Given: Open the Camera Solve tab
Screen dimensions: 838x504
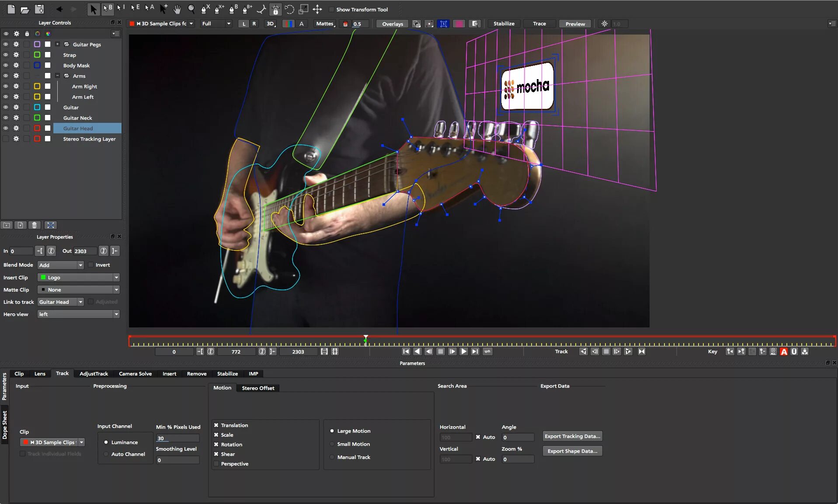Looking at the screenshot, I should pyautogui.click(x=135, y=374).
